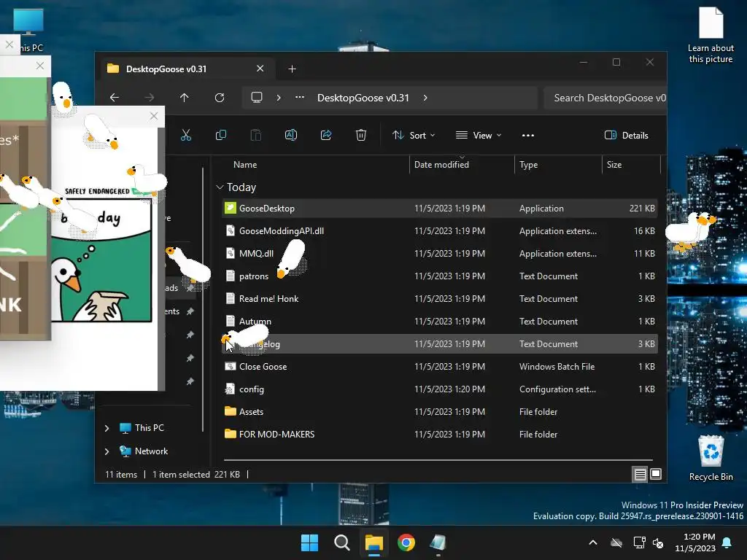
Task: Click DesktopGoose v0.31 breadcrumb
Action: (363, 98)
